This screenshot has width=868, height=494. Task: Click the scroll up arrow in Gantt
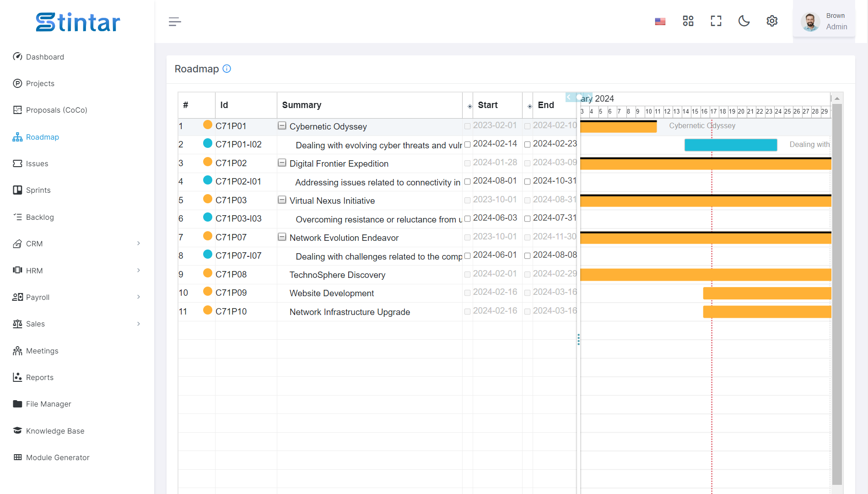(837, 98)
